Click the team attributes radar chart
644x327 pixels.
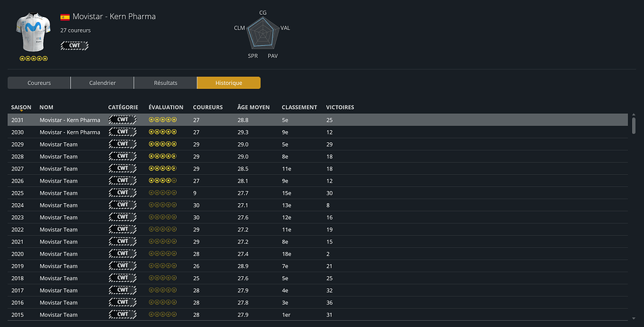[x=263, y=33]
